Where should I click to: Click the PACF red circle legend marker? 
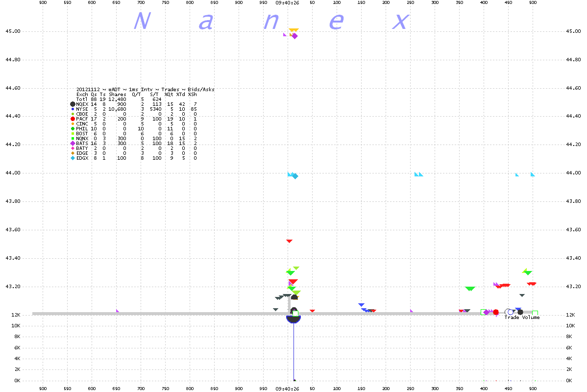pyautogui.click(x=73, y=119)
